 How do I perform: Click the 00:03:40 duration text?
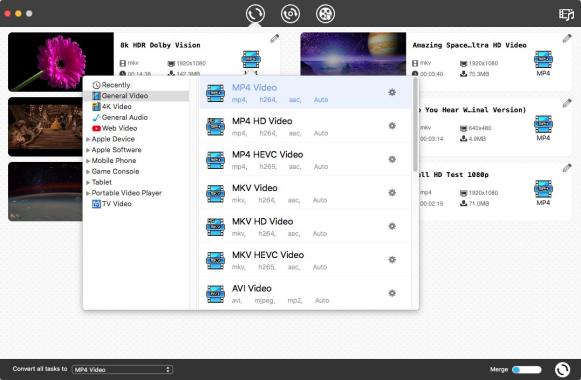[431, 74]
